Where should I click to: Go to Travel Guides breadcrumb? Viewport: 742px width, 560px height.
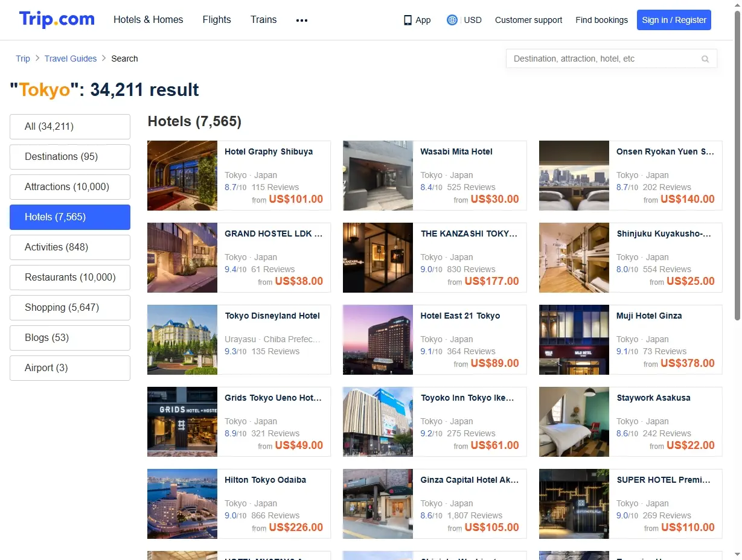tap(71, 59)
